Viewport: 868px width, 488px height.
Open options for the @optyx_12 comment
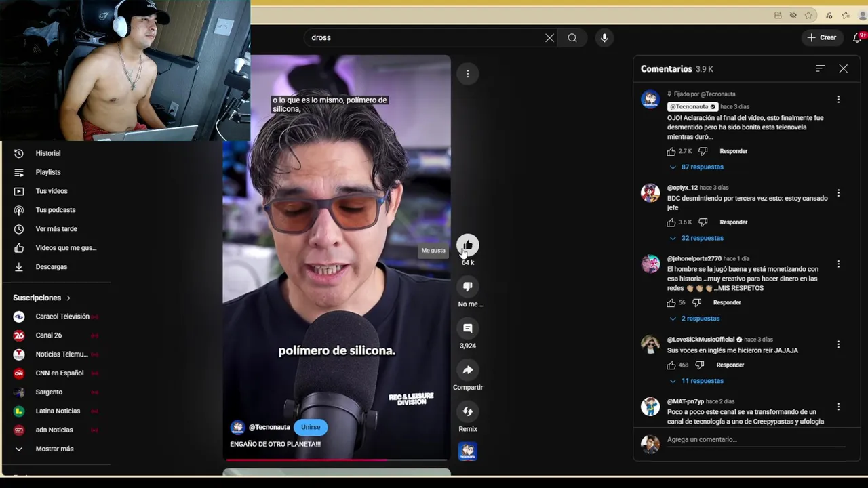[838, 193]
